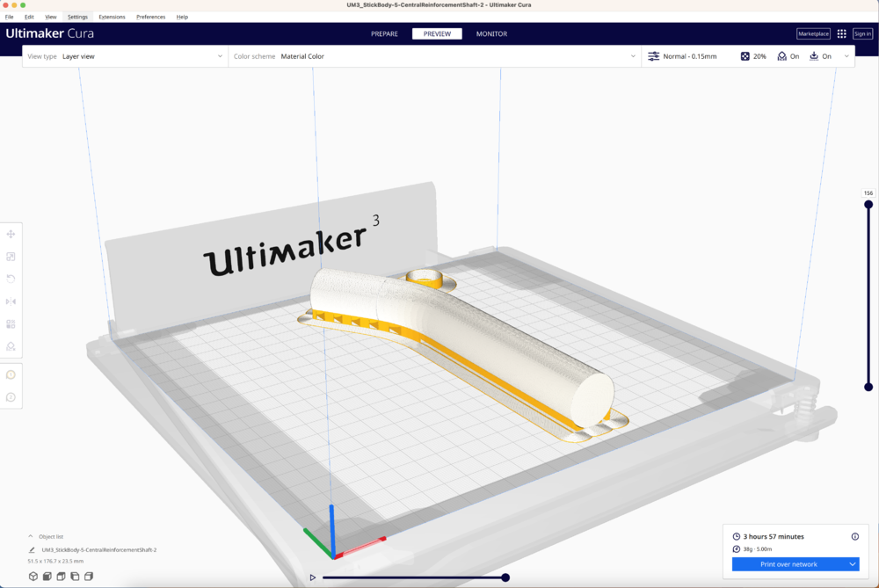The image size is (879, 588).
Task: Open the Settings menu
Action: (77, 17)
